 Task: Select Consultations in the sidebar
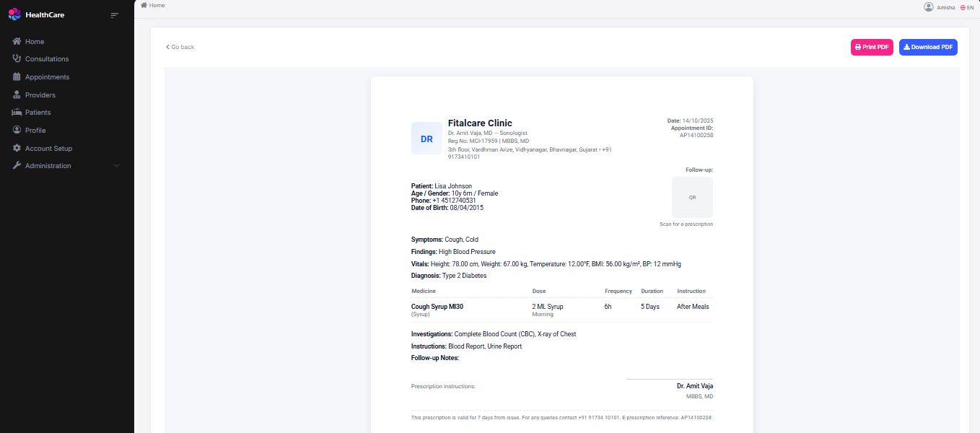47,59
